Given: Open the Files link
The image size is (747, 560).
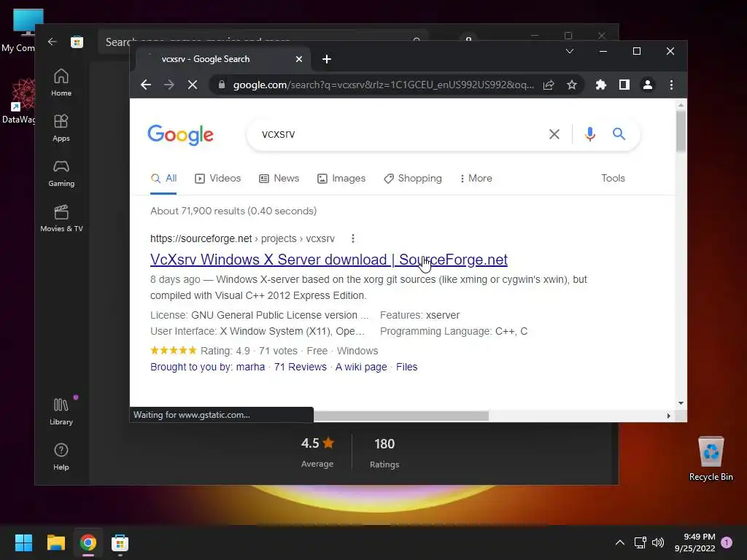Looking at the screenshot, I should [406, 367].
